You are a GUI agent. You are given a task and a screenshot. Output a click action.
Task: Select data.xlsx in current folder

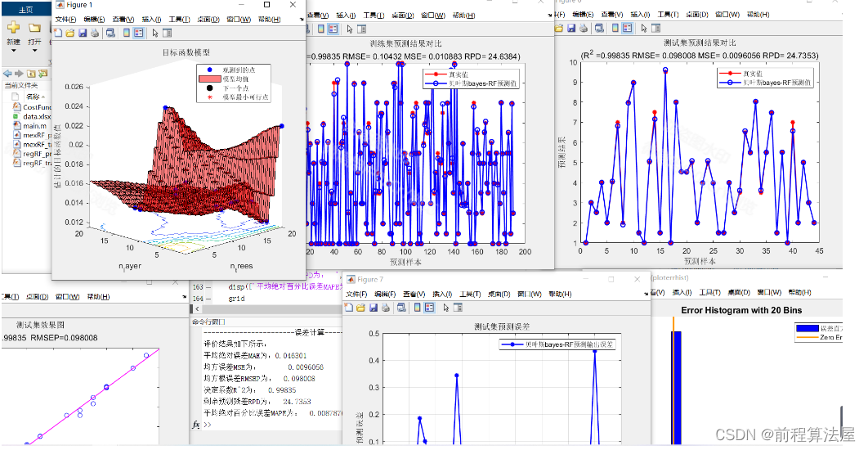click(31, 116)
